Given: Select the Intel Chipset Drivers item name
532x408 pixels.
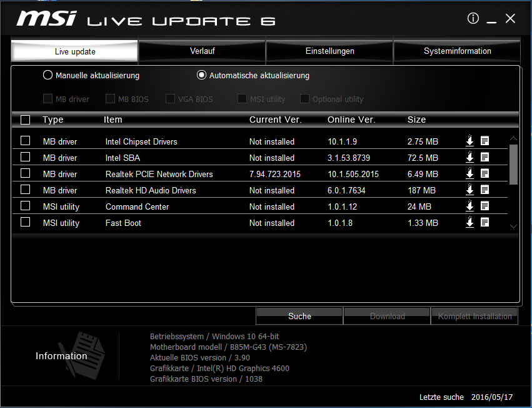Looking at the screenshot, I should (141, 141).
